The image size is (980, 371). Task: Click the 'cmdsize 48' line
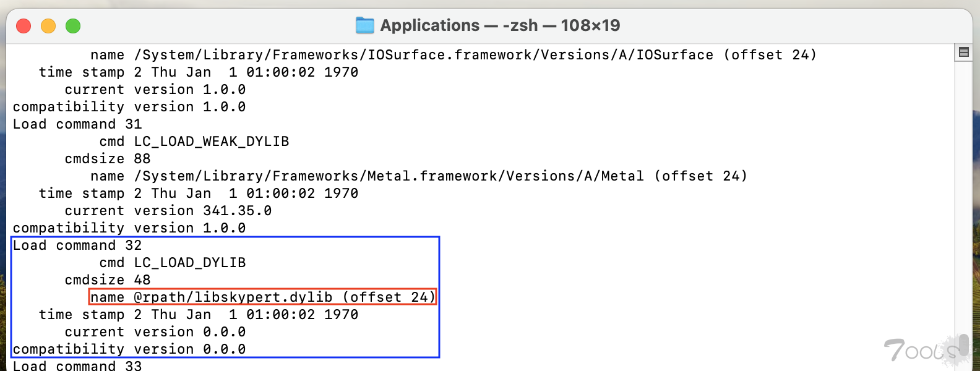click(108, 280)
